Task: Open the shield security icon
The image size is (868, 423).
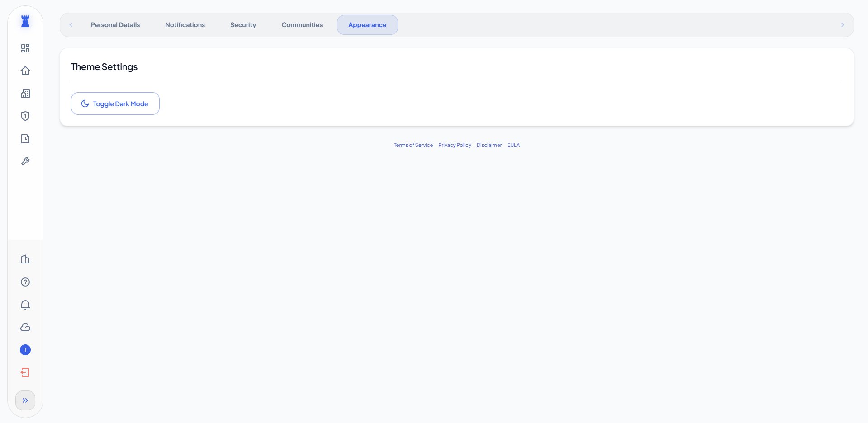Action: 25,116
